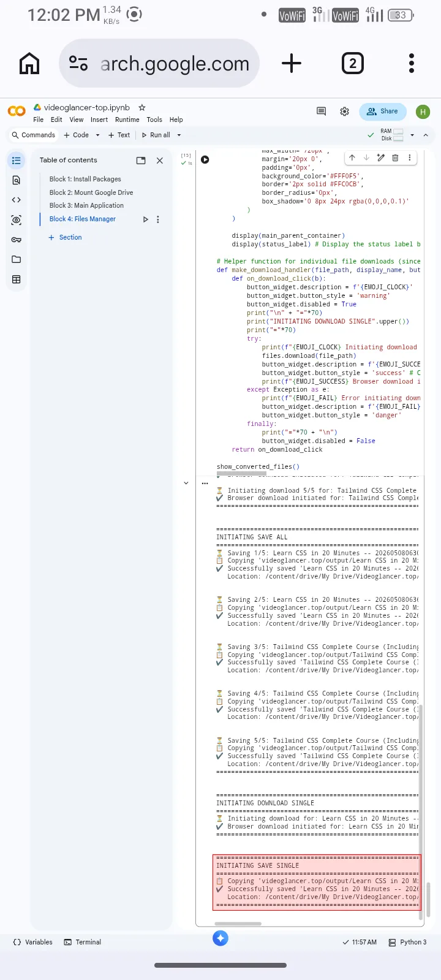
Task: Open the File menu
Action: pos(39,120)
